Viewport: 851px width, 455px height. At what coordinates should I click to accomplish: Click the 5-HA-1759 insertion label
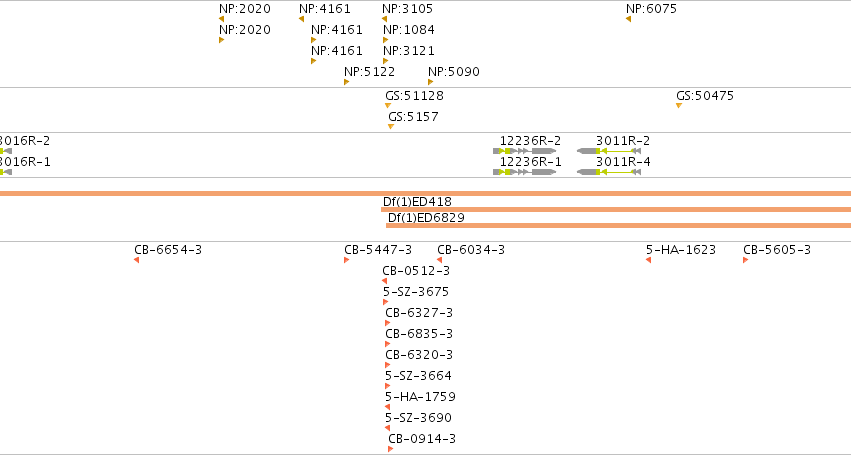click(x=420, y=397)
